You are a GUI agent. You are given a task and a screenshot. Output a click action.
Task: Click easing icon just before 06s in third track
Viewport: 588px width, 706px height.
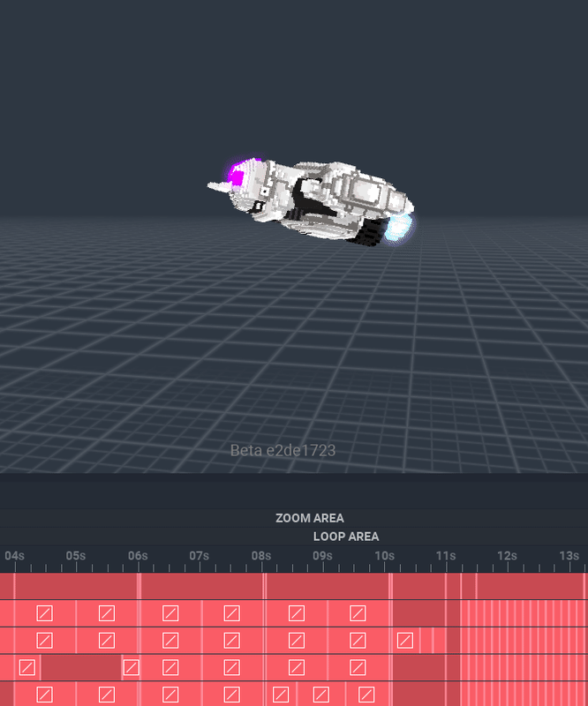(x=132, y=667)
